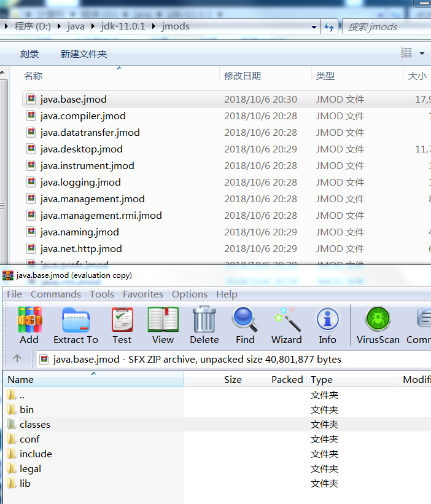
Task: Open the view options dropdown arrow in Explorer
Action: (x=422, y=53)
